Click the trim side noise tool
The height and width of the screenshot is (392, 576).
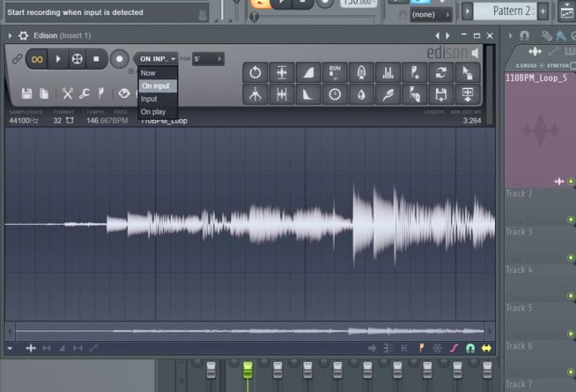[x=282, y=95]
